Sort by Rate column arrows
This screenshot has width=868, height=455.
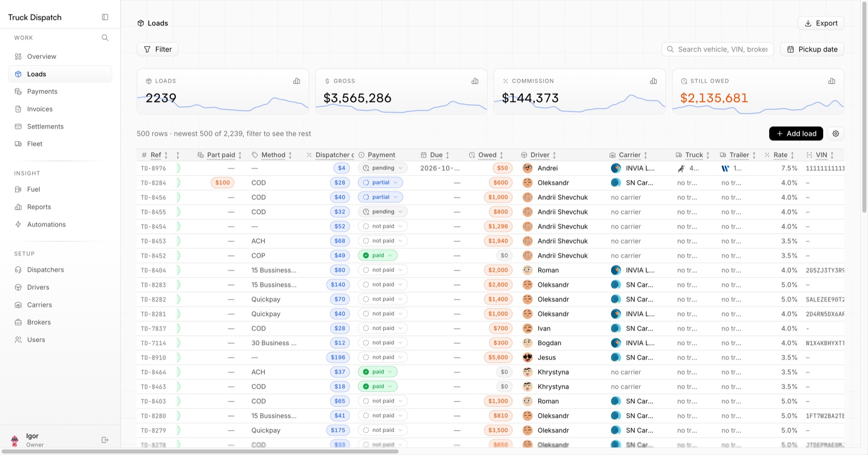click(792, 155)
